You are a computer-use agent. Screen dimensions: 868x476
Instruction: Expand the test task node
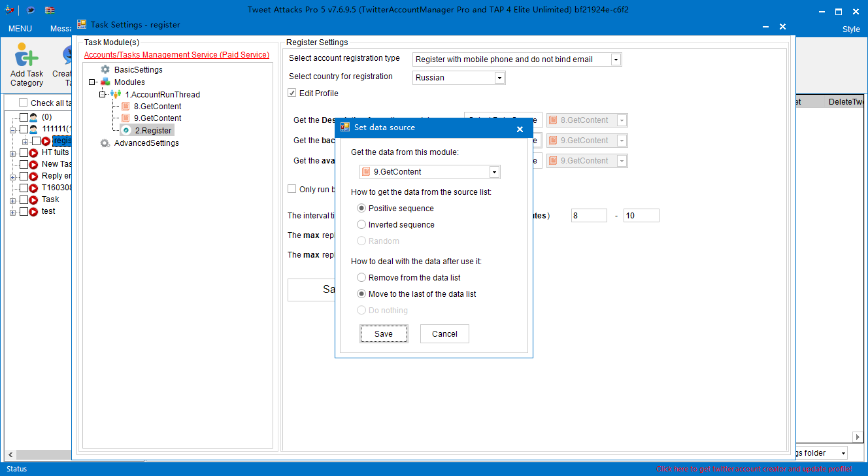pos(13,212)
